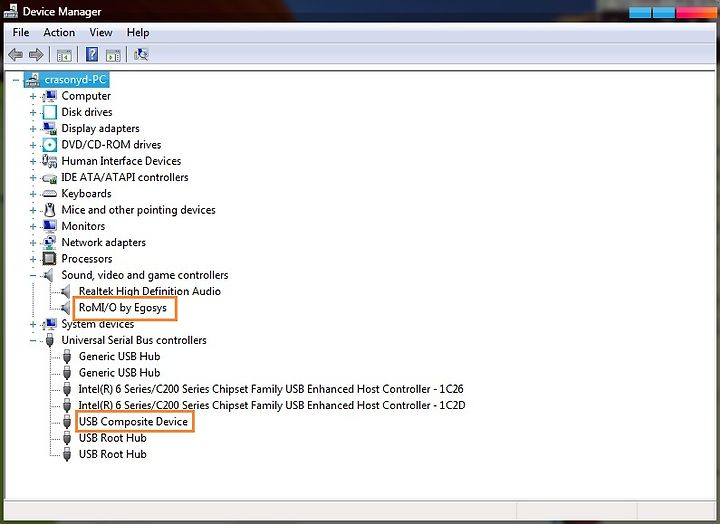
Task: Open the File menu
Action: pyautogui.click(x=21, y=33)
